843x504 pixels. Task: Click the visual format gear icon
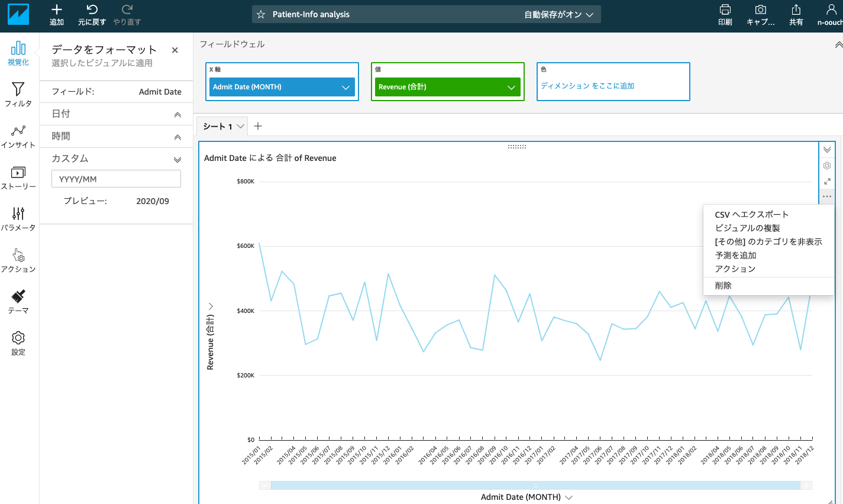click(827, 166)
